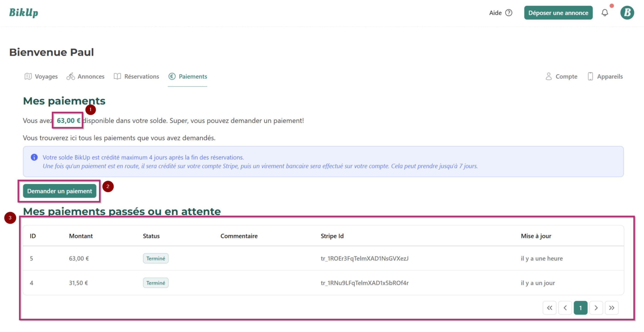Click the BikUp logo
This screenshot has height=332, width=644.
pyautogui.click(x=23, y=12)
